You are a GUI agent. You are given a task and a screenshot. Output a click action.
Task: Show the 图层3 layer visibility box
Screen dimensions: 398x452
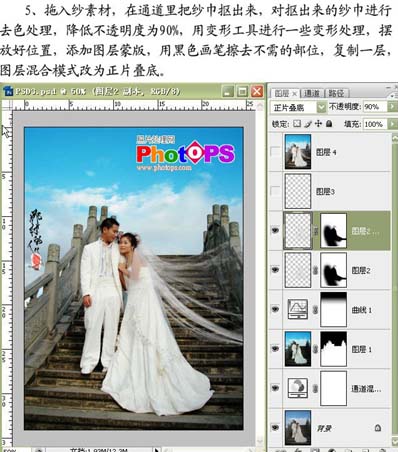(275, 191)
